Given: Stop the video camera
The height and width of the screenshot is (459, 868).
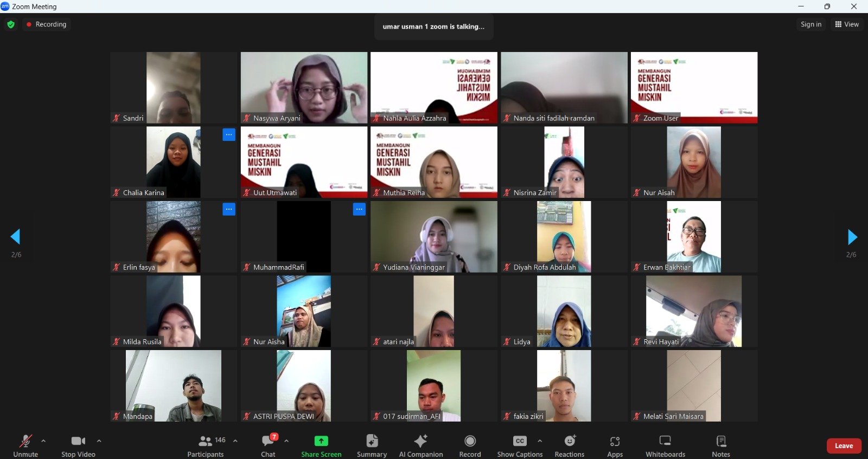Looking at the screenshot, I should (x=78, y=442).
